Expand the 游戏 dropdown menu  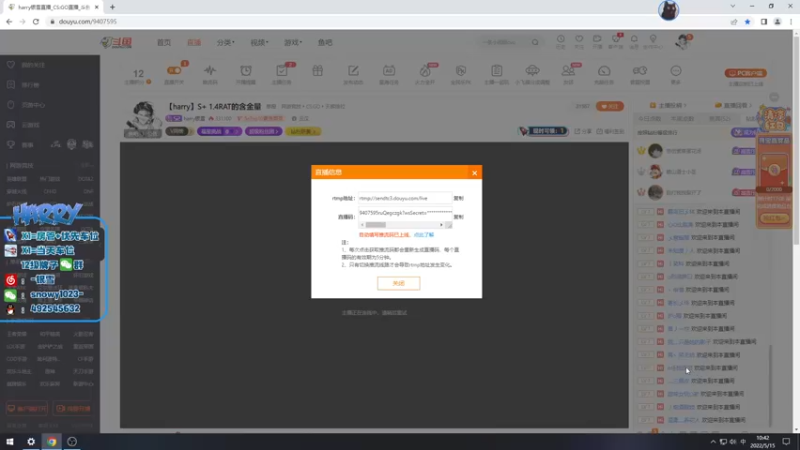point(293,42)
